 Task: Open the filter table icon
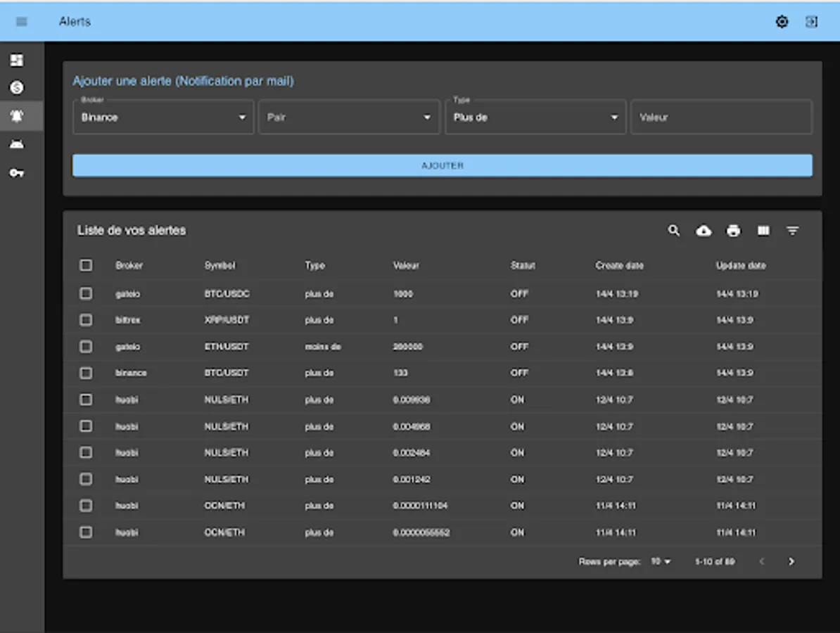click(792, 230)
